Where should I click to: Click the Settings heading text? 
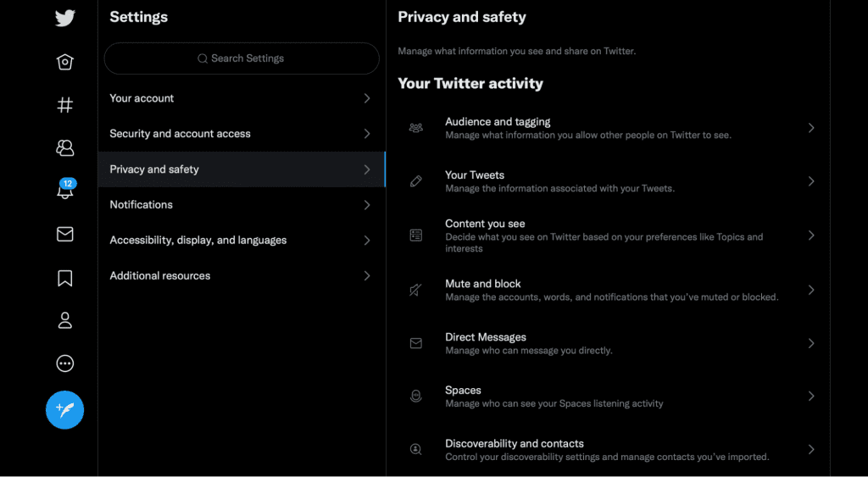[x=138, y=17]
